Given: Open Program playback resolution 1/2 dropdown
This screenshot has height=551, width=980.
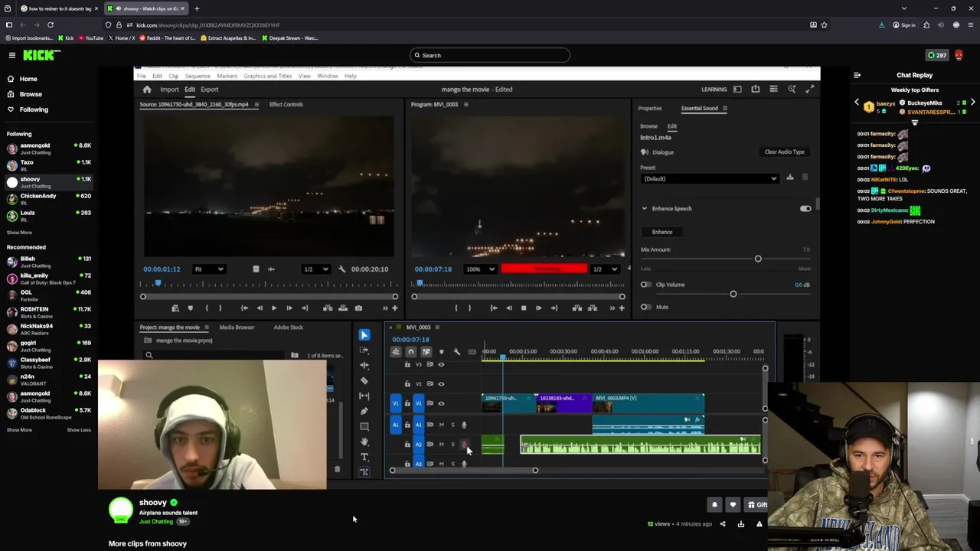Looking at the screenshot, I should pos(606,269).
